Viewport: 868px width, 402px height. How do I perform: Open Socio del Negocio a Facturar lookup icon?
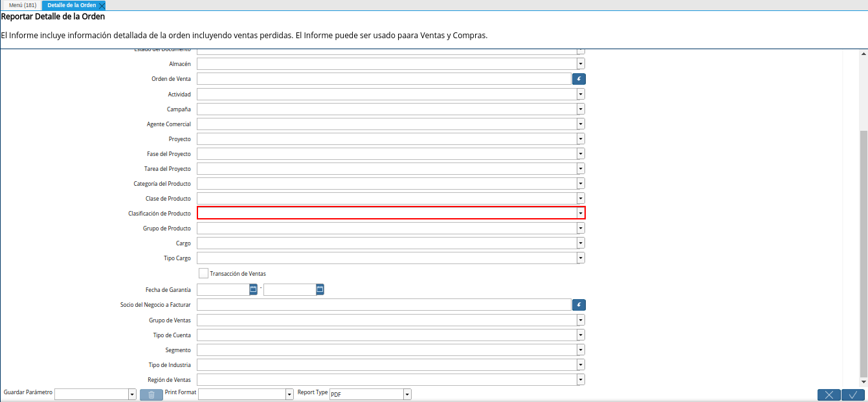coord(579,305)
